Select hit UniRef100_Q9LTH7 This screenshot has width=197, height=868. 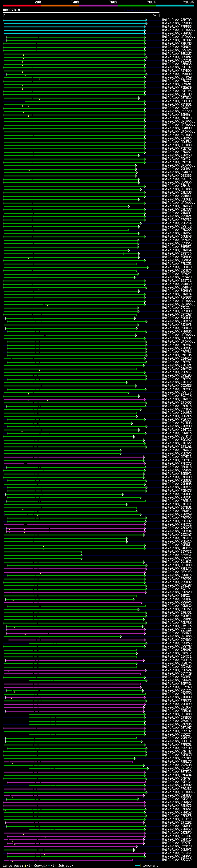pyautogui.click(x=177, y=67)
